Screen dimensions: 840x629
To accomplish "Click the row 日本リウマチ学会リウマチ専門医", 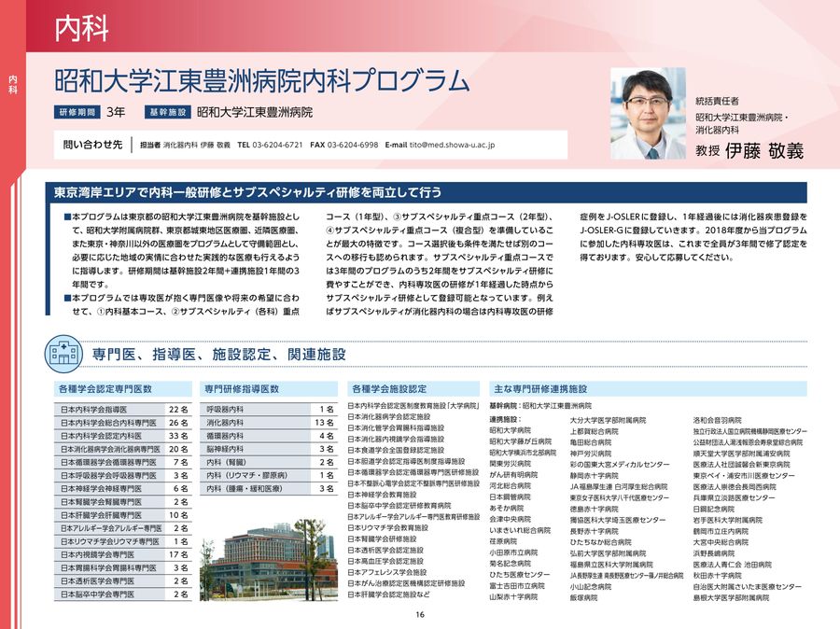I will 122,541.
